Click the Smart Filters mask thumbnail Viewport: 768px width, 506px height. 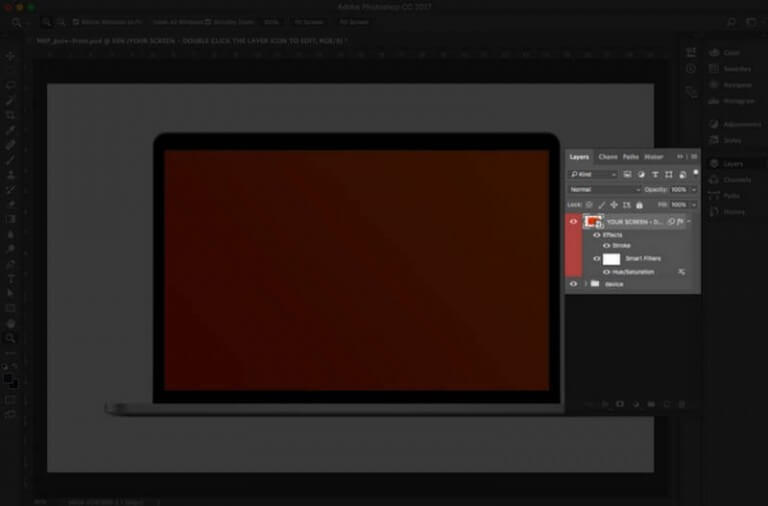(611, 259)
